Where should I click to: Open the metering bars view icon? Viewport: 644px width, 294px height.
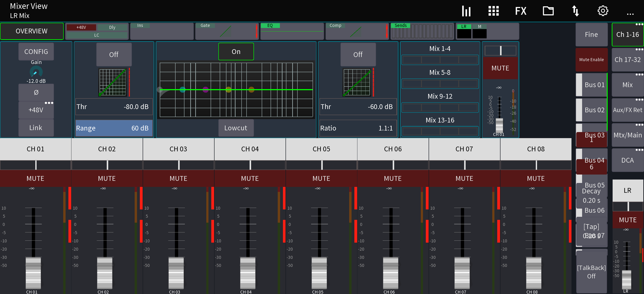click(466, 11)
